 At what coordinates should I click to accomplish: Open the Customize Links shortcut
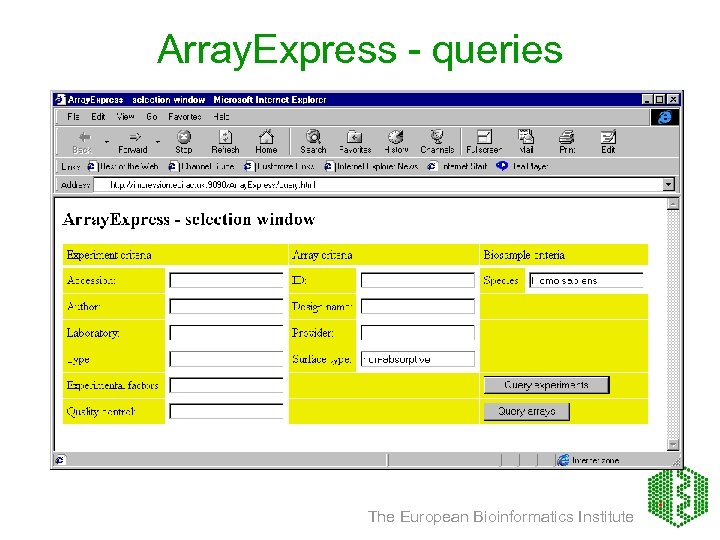pos(280,166)
